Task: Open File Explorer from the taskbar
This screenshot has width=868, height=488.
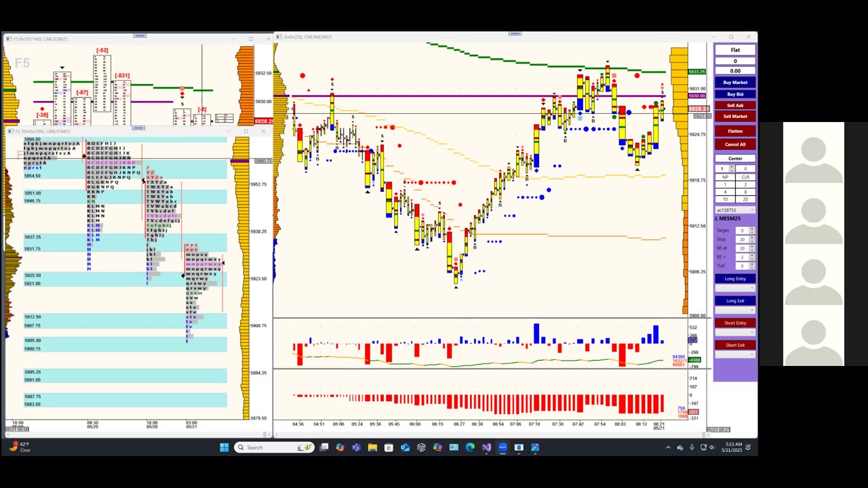Action: pos(372,447)
